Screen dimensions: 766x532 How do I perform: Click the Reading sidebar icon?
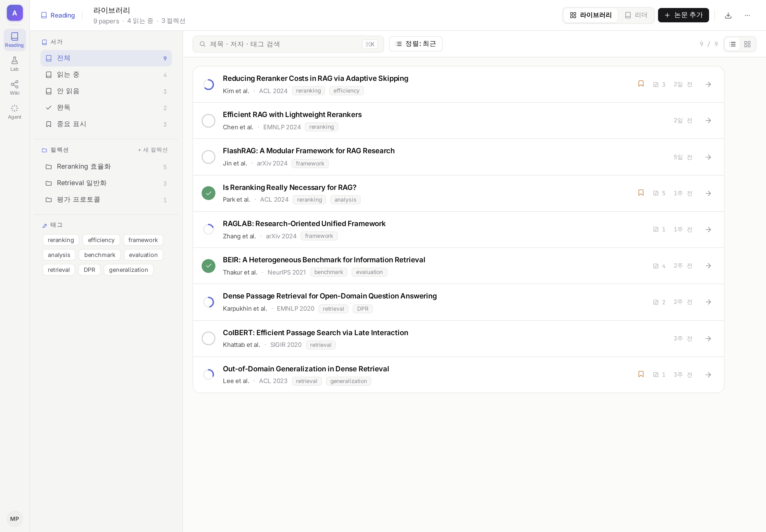click(x=14, y=40)
